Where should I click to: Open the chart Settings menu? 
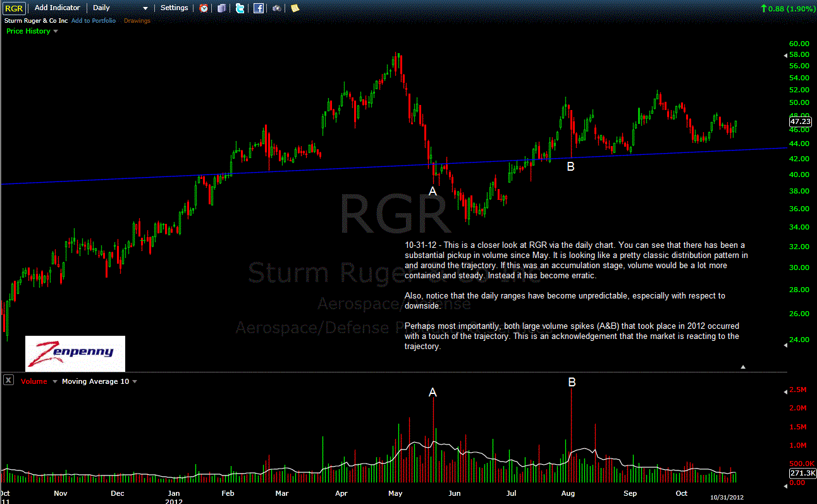click(x=175, y=8)
